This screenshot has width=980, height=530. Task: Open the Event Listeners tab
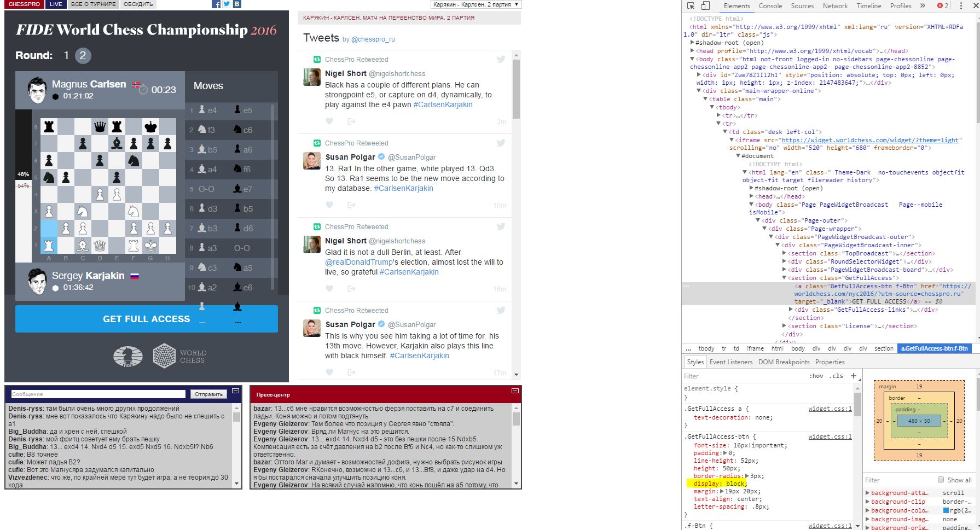click(x=730, y=362)
